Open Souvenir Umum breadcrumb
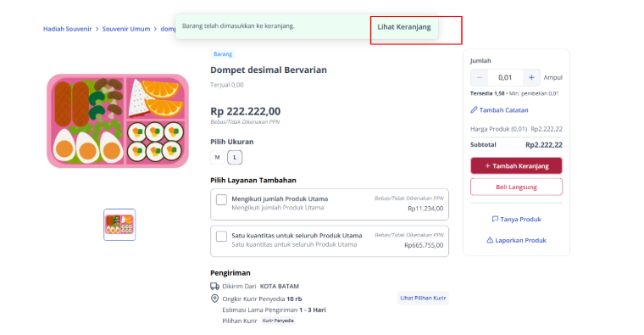Viewport: 644px width, 335px height. coord(126,29)
